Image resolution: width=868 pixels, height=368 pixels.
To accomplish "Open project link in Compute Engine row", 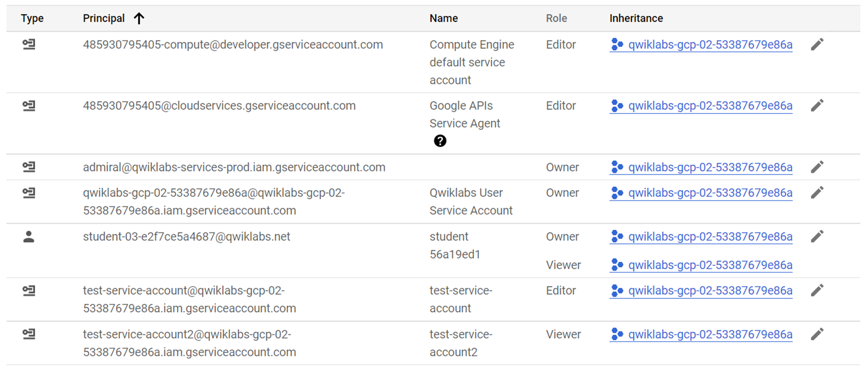I will point(710,45).
